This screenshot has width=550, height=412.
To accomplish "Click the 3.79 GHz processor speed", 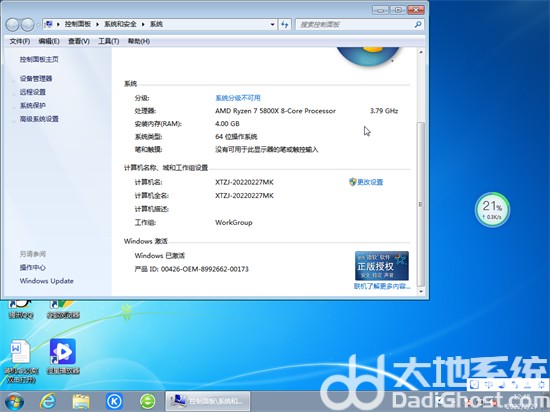I will point(384,111).
